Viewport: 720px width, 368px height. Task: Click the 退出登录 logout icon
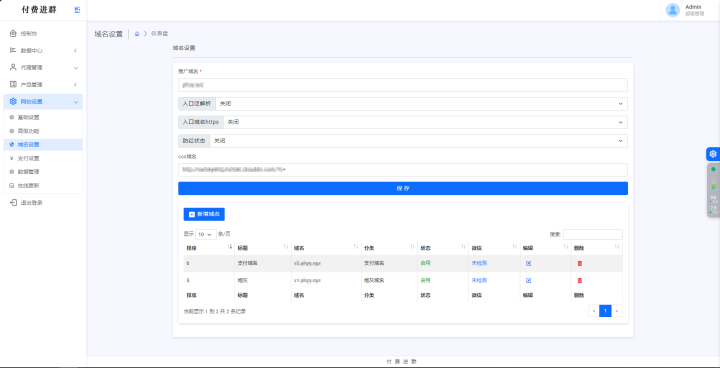point(13,202)
